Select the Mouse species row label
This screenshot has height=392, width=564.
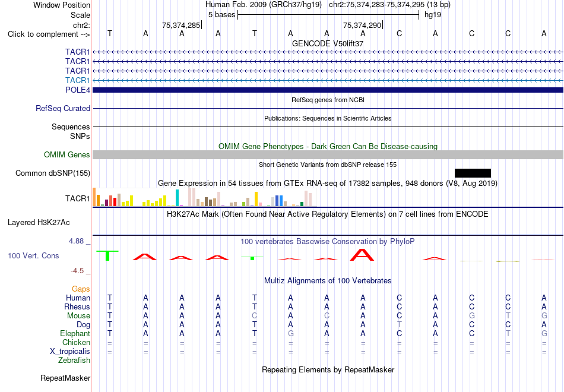coord(78,316)
